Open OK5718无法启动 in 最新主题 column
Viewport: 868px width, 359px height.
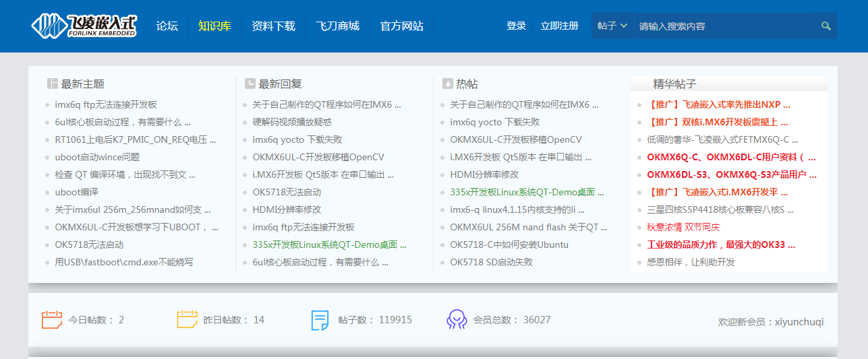pyautogui.click(x=89, y=244)
